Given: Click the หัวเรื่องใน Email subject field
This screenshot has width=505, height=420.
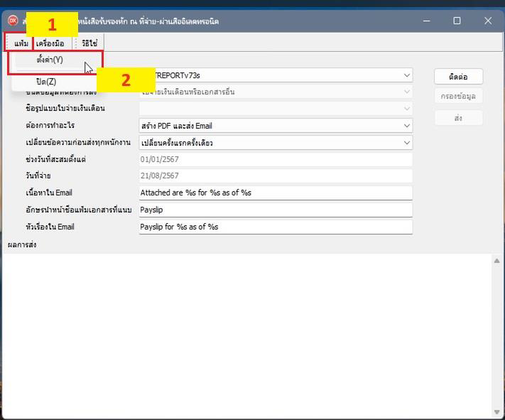Looking at the screenshot, I should pos(275,227).
